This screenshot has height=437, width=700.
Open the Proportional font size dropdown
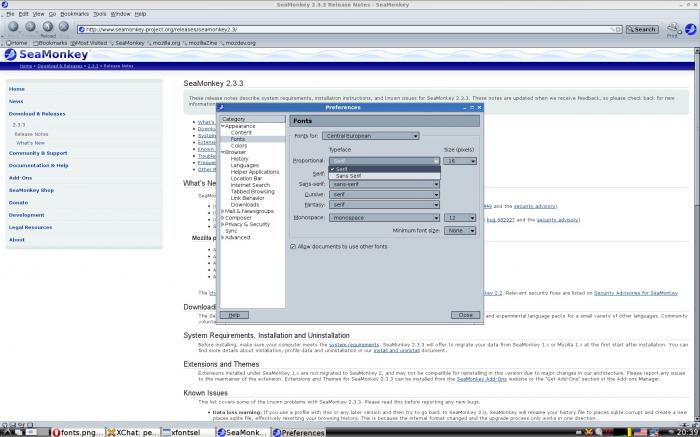tap(460, 161)
